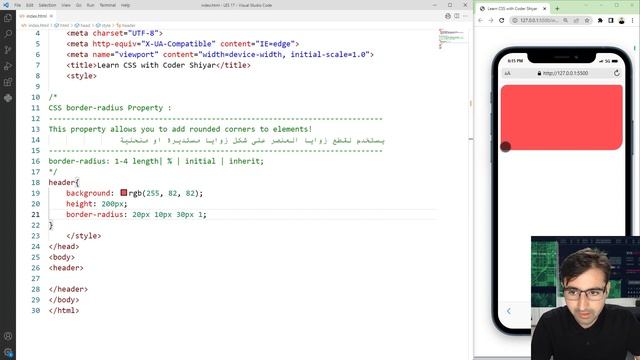
Task: Click the closing html tag on line 30
Action: tap(64, 311)
